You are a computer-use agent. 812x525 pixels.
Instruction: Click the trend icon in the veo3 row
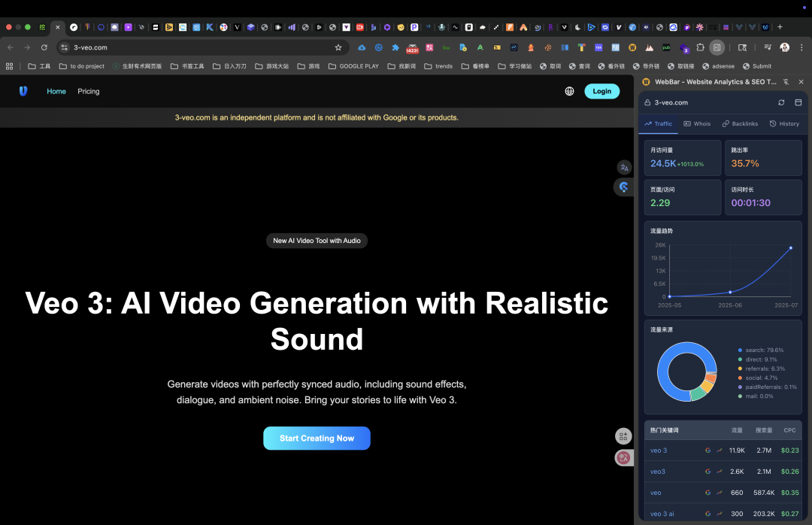pos(720,472)
